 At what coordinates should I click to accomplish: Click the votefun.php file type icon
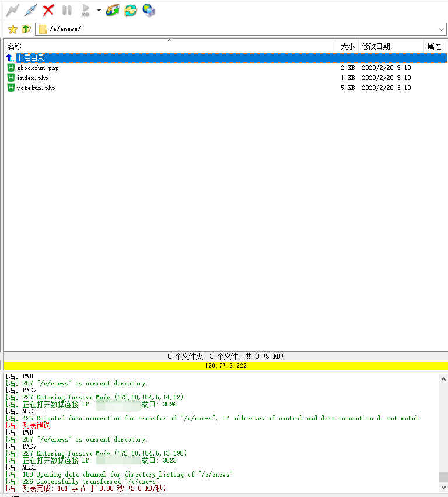11,88
